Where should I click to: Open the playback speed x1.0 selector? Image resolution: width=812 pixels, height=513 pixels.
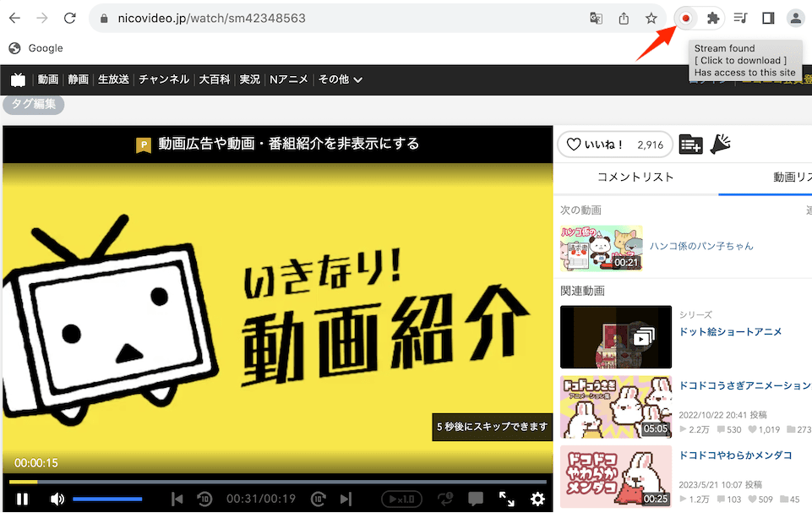[x=401, y=499]
